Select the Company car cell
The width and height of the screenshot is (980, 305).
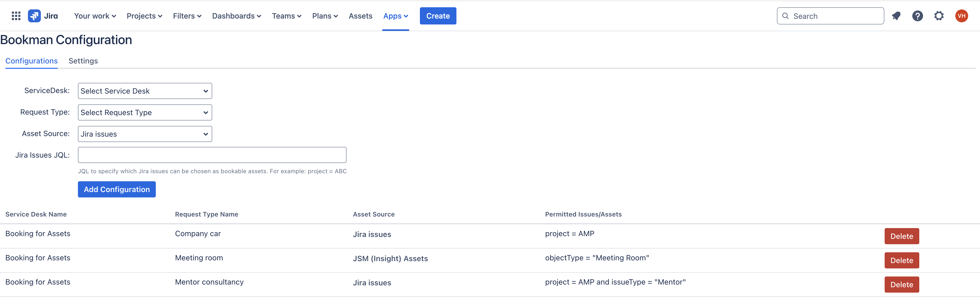click(198, 234)
